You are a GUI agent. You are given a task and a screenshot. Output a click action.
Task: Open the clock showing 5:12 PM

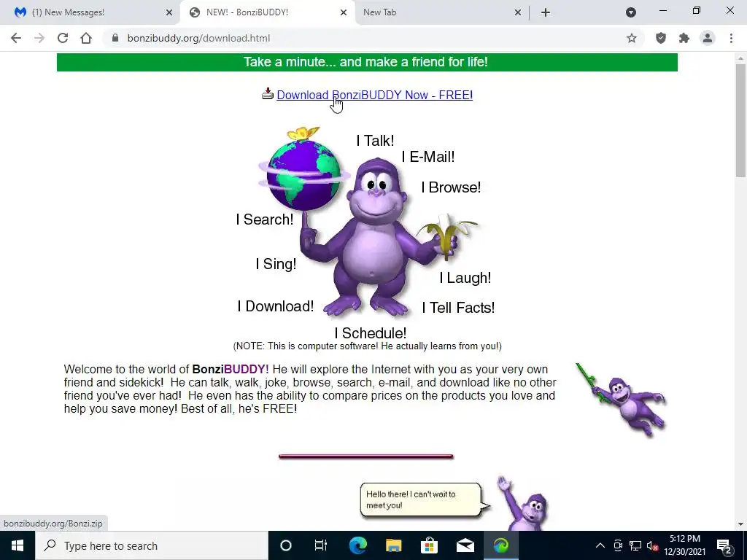(684, 545)
